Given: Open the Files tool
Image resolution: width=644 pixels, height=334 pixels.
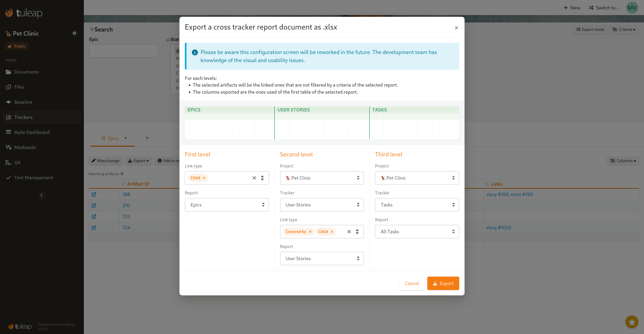Looking at the screenshot, I should [19, 87].
